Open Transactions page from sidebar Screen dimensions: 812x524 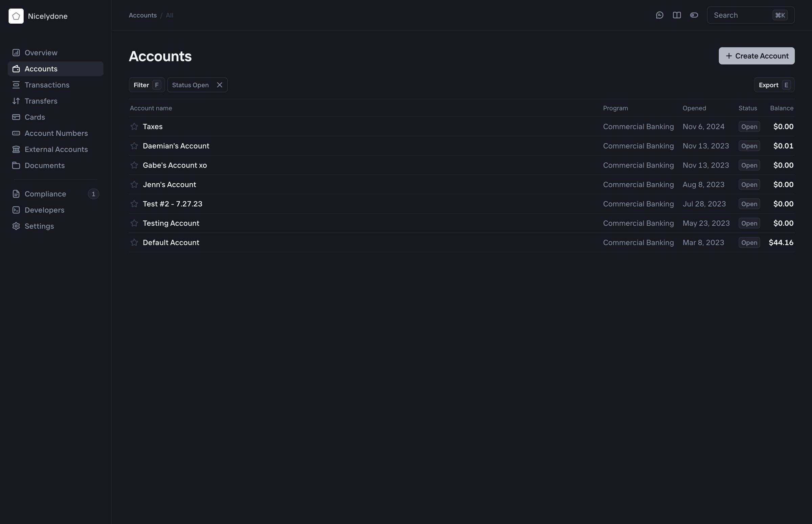[x=55, y=85]
